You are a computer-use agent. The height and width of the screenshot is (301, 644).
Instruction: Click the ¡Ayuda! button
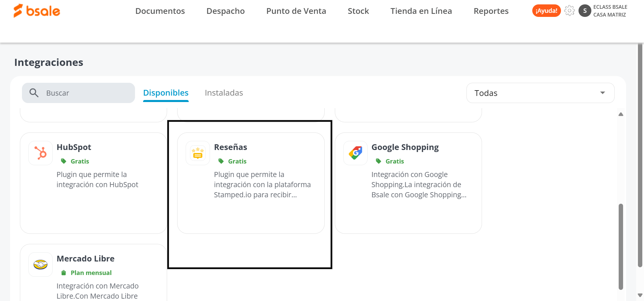[x=546, y=11]
